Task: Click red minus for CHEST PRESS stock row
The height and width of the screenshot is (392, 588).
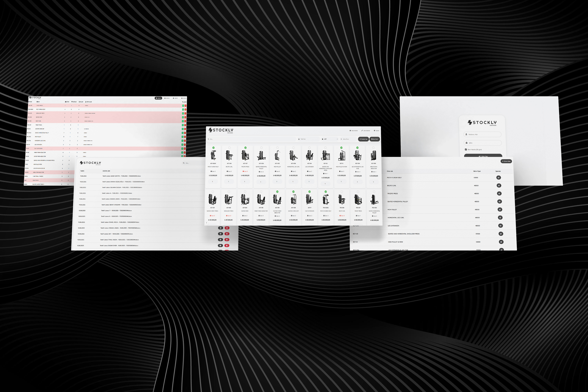Action: pos(185,105)
